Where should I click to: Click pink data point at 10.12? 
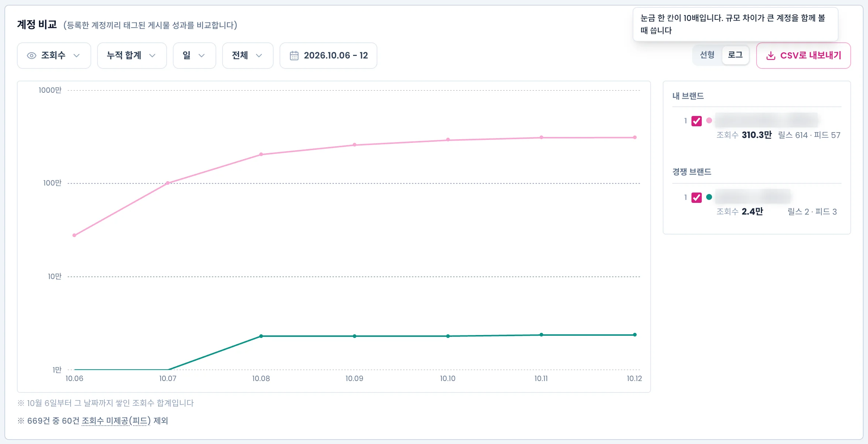tap(635, 137)
